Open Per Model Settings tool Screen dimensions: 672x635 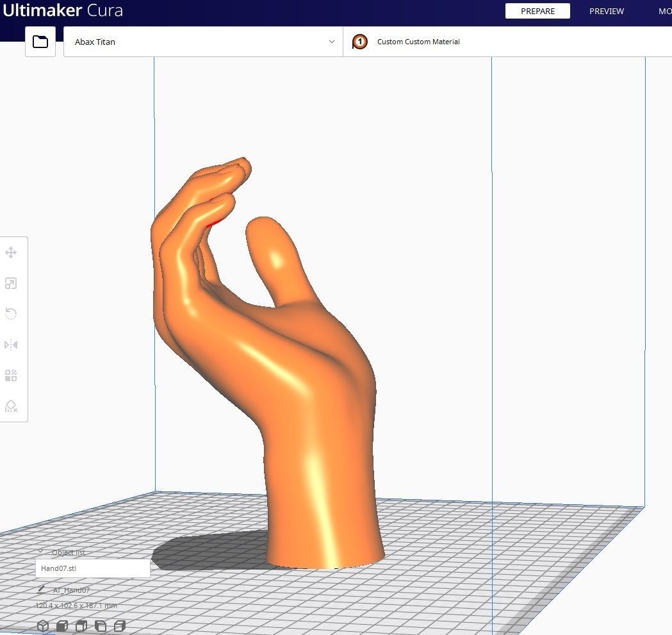coord(11,375)
